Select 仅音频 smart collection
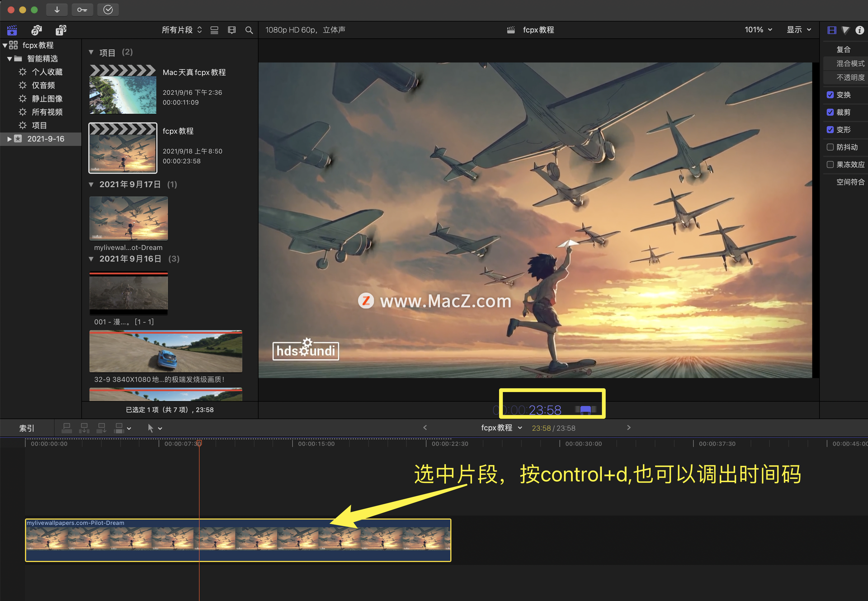The width and height of the screenshot is (868, 601). pyautogui.click(x=43, y=85)
